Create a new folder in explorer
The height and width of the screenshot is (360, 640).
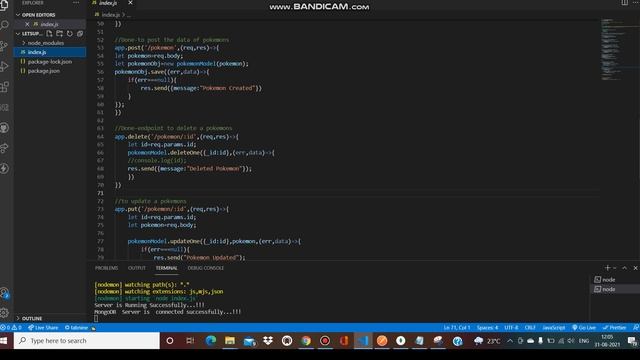pyautogui.click(x=60, y=33)
